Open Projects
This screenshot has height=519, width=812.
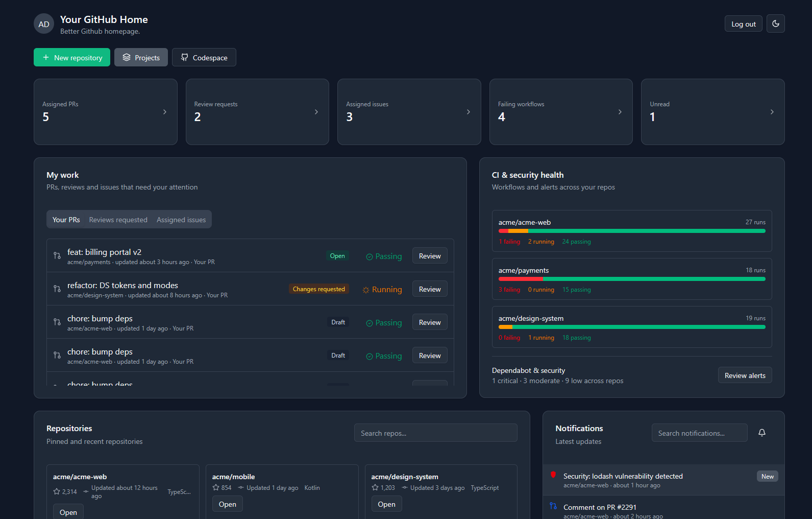pos(141,57)
